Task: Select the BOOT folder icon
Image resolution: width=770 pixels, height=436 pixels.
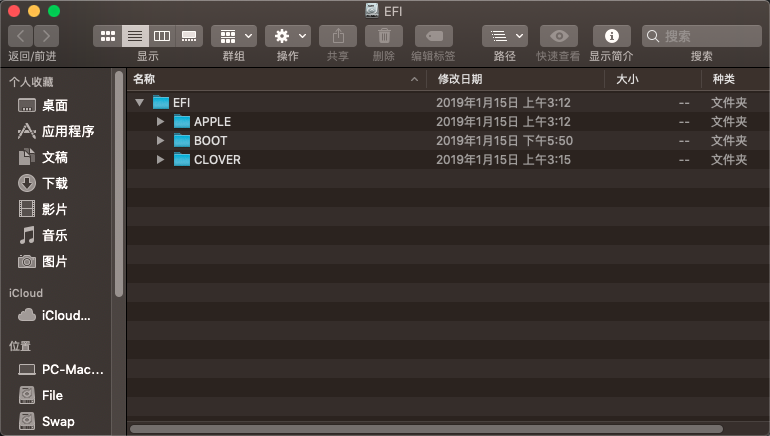Action: [182, 140]
